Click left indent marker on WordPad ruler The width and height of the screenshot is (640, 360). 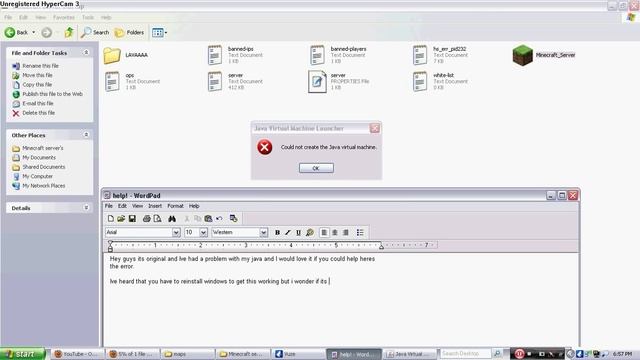pyautogui.click(x=110, y=246)
